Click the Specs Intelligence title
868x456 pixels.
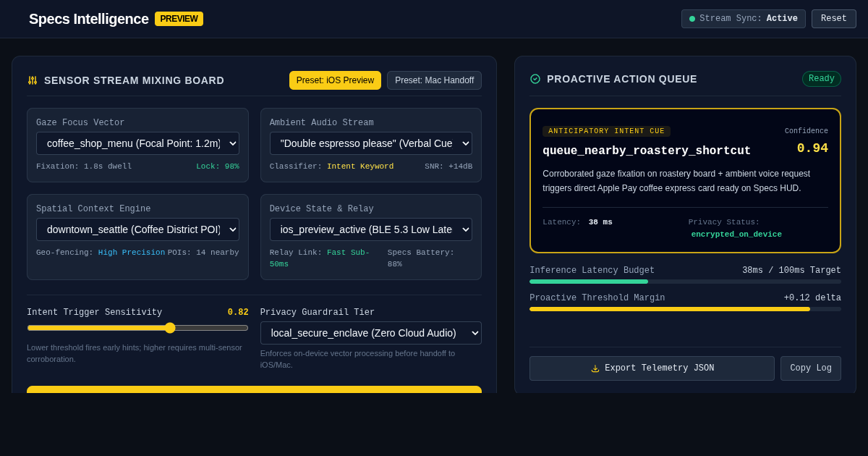[x=89, y=19]
